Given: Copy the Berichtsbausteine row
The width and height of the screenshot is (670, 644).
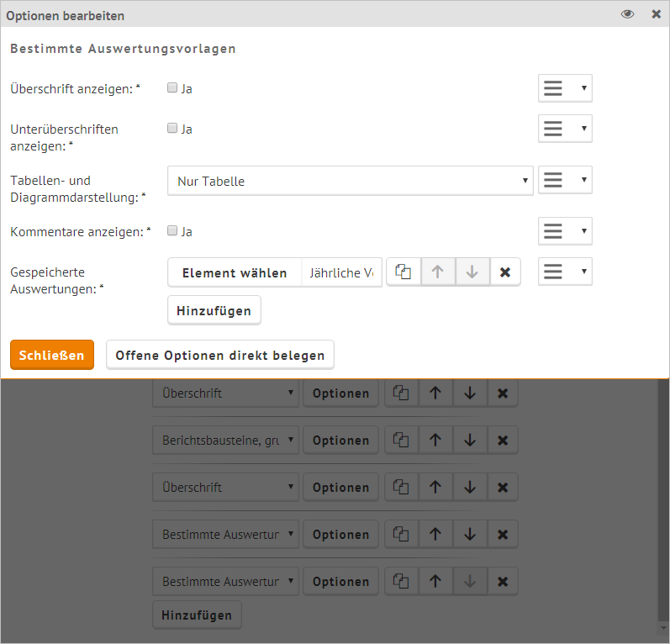Looking at the screenshot, I should (x=401, y=440).
